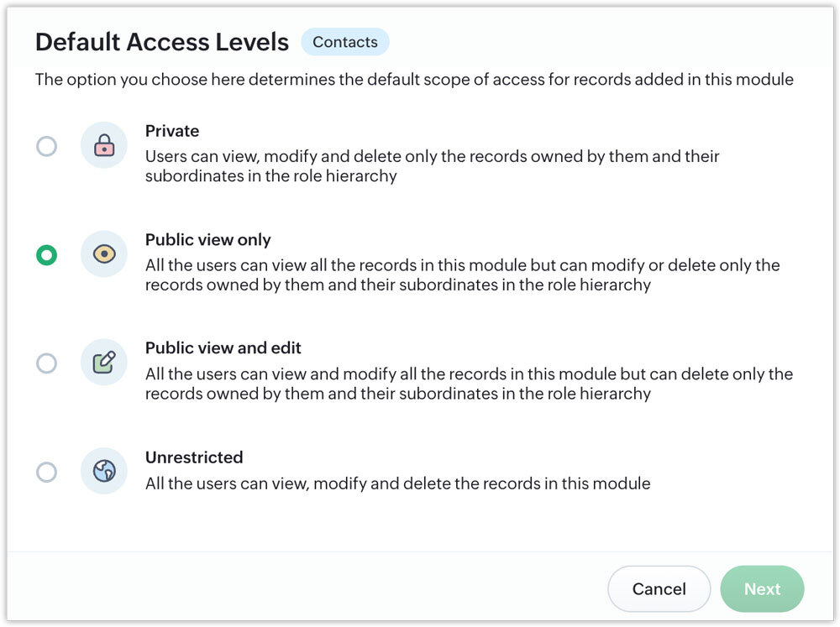The height and width of the screenshot is (627, 840).
Task: Click the Cancel button
Action: 659,589
